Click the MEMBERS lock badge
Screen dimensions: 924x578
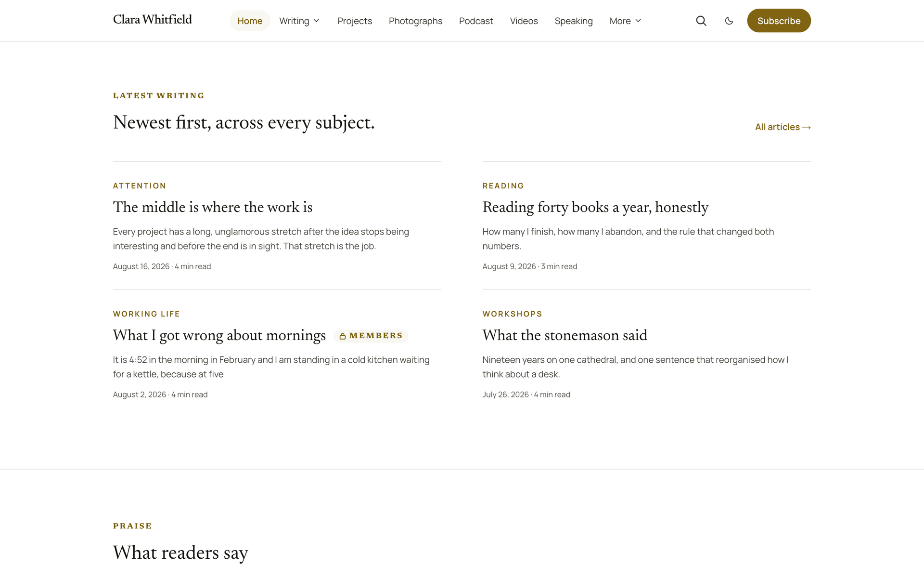coord(371,336)
